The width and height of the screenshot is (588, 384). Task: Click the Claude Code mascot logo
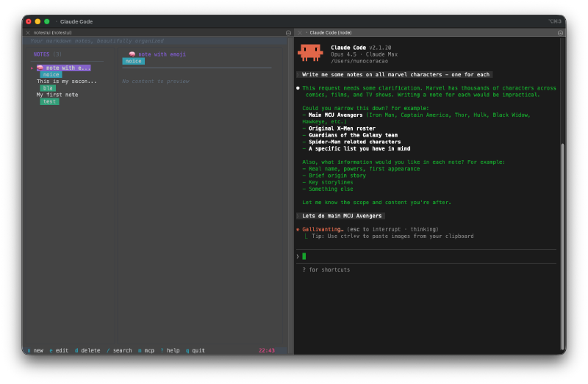coord(310,52)
